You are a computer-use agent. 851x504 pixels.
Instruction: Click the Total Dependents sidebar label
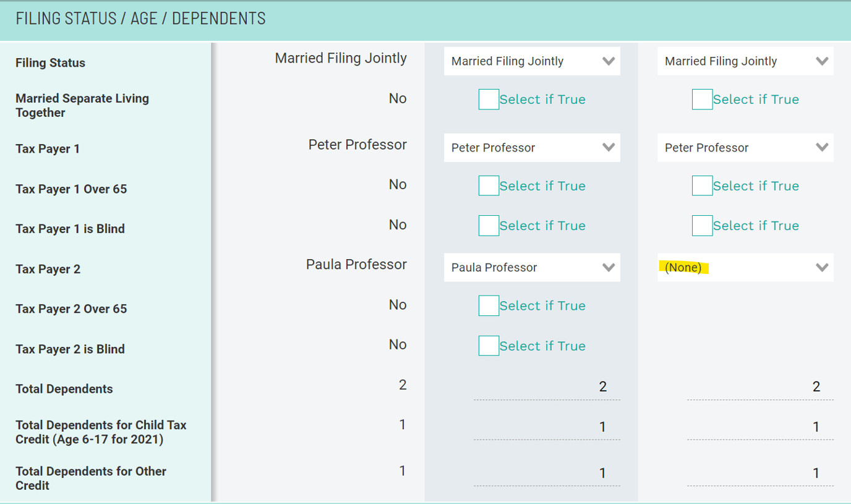click(x=64, y=388)
